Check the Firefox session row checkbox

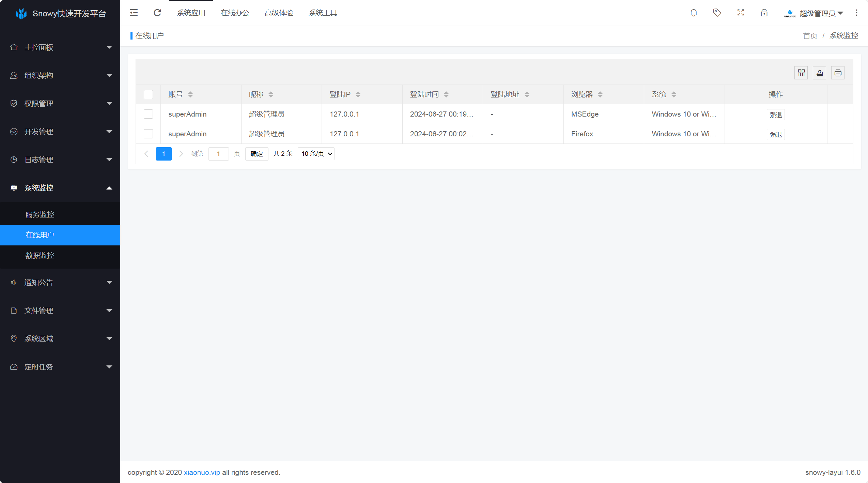pos(148,134)
